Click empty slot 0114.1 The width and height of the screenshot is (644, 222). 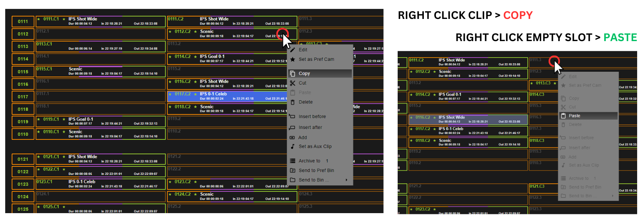[x=101, y=59]
